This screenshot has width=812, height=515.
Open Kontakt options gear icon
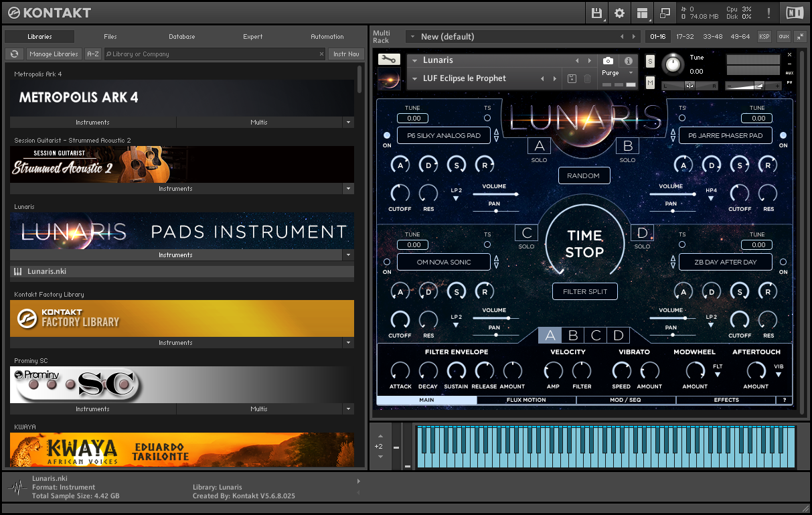point(619,13)
